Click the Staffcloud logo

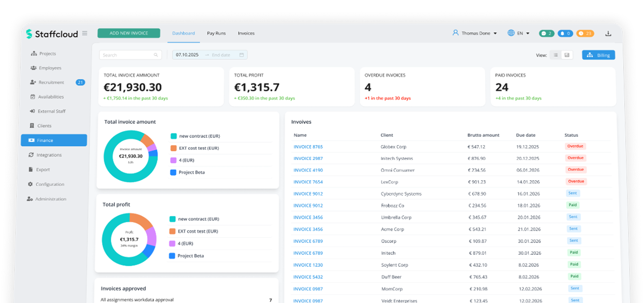52,34
